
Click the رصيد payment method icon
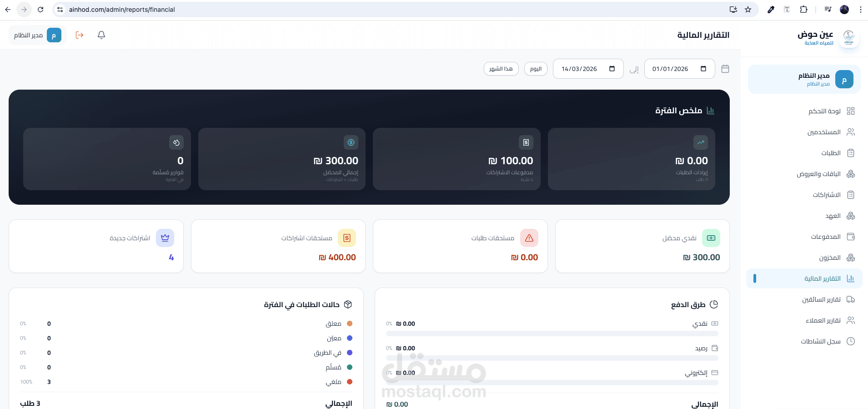715,348
